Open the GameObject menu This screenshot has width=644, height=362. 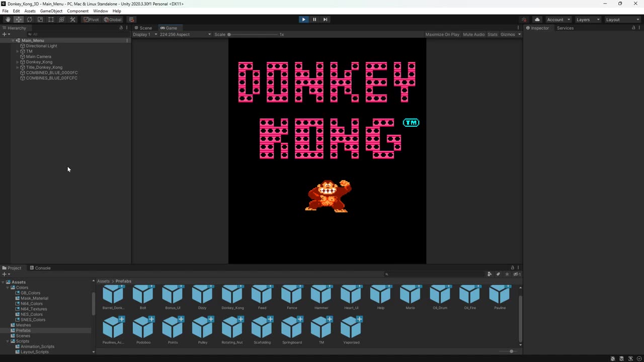pos(51,11)
